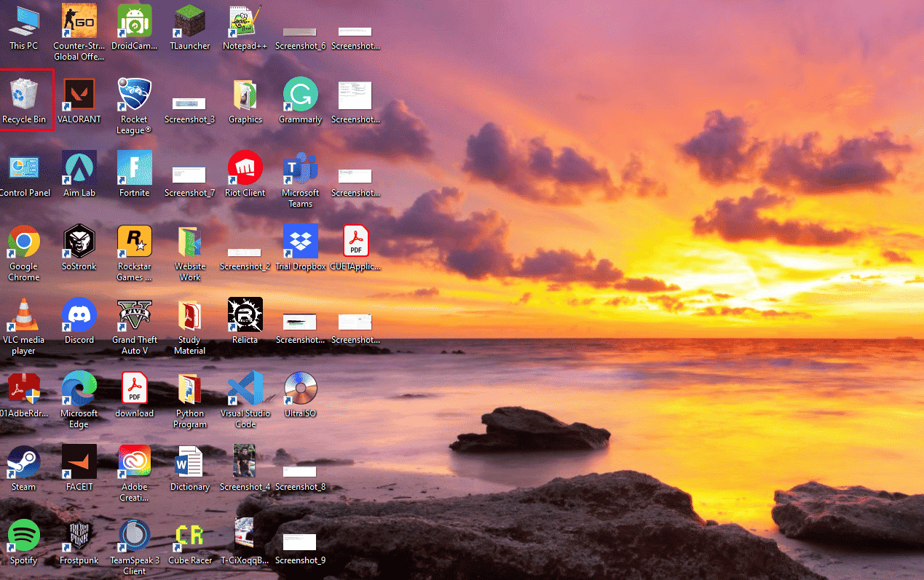Screen dimensions: 924x580
Task: Select the TLauncher Minecraft block icon
Action: (189, 21)
